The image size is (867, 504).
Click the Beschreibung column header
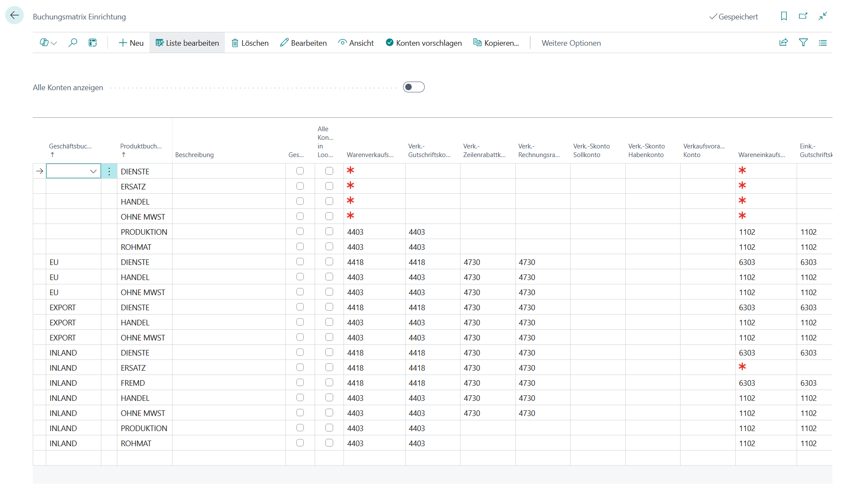click(194, 155)
